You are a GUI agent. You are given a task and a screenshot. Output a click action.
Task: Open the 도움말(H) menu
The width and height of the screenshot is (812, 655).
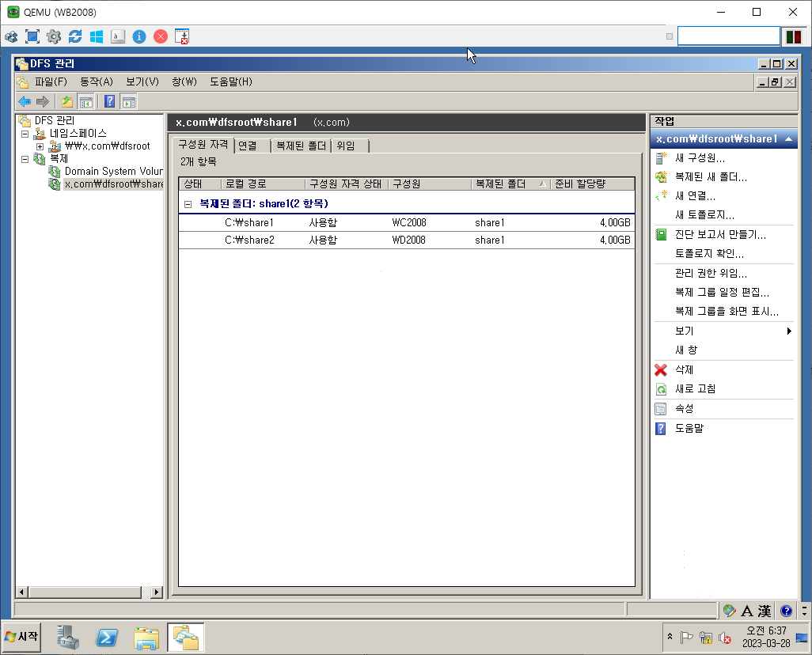[231, 81]
